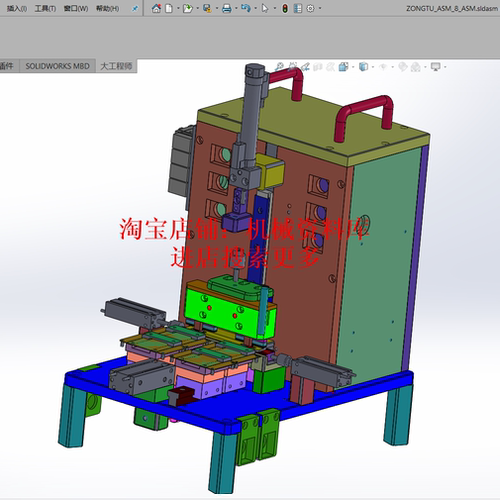This screenshot has height=500, width=500.
Task: Click the Print icon
Action: (227, 8)
